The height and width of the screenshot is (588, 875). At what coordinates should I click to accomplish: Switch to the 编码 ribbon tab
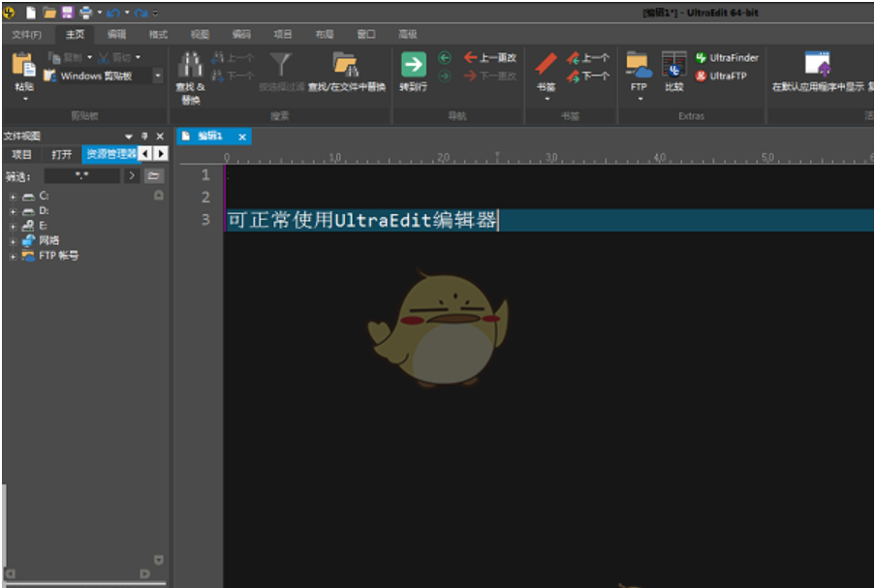241,35
